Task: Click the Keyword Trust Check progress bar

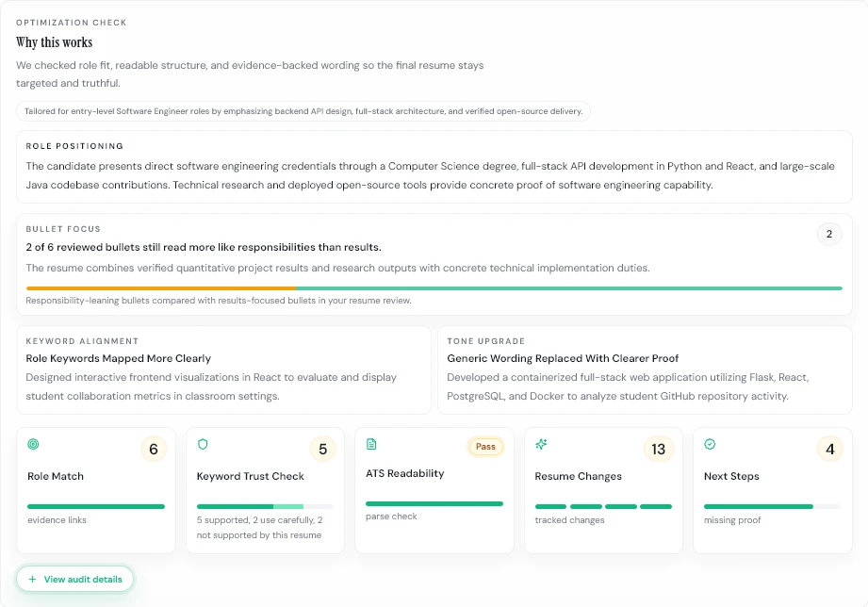Action: click(265, 507)
